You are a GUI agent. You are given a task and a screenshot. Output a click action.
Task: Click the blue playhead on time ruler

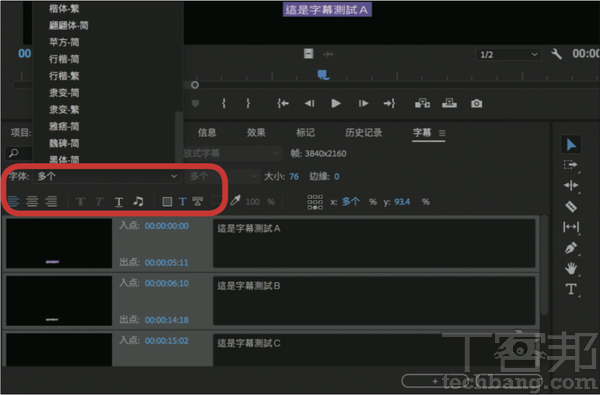(x=323, y=74)
